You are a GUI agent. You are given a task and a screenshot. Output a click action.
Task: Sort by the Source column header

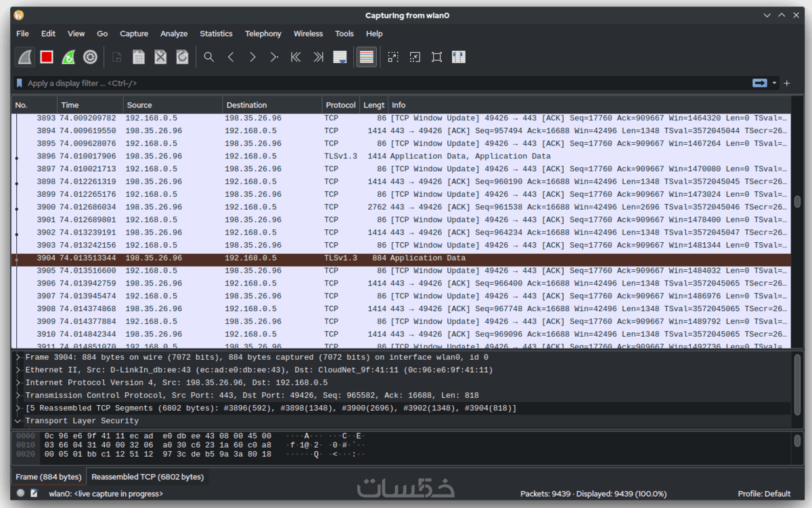coord(173,105)
